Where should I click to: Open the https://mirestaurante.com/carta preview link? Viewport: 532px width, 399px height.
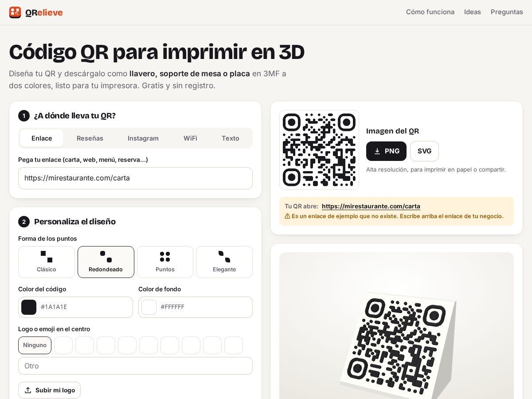point(371,206)
